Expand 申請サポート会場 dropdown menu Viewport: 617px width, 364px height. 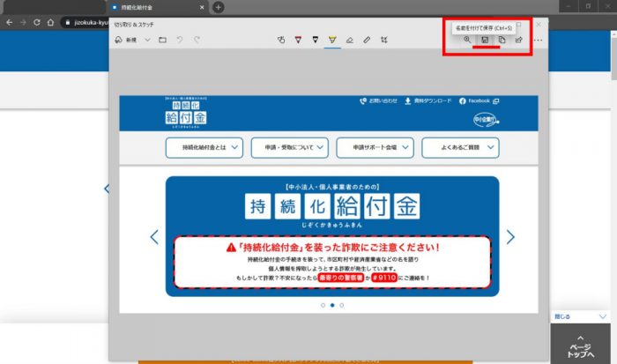[375, 147]
